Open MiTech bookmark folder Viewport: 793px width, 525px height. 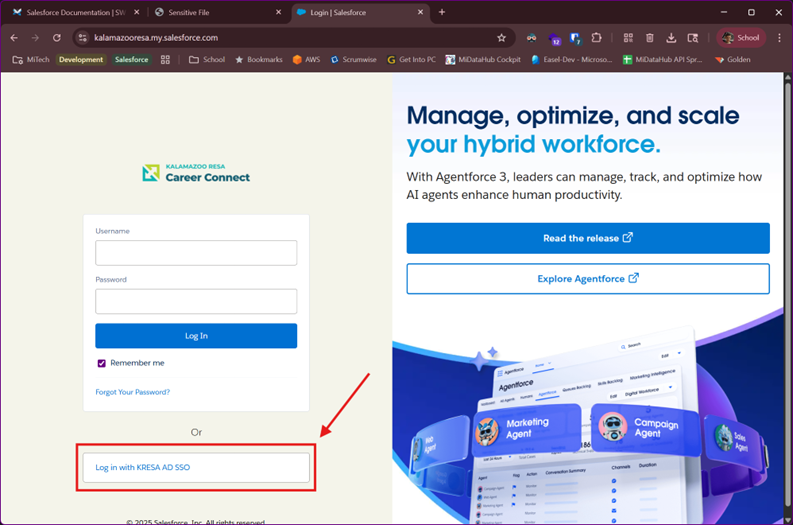[31, 60]
